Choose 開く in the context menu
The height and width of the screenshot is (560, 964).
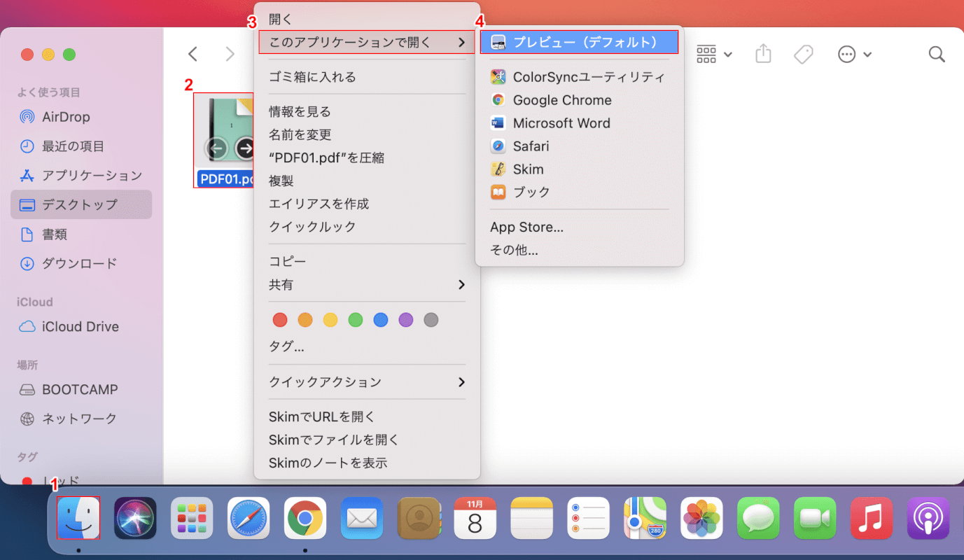[x=368, y=19]
